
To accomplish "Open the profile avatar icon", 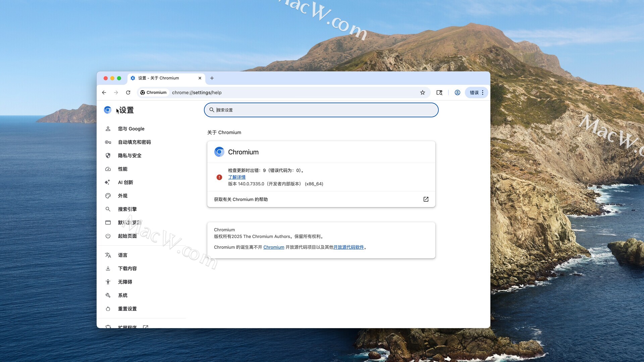I will pos(458,93).
